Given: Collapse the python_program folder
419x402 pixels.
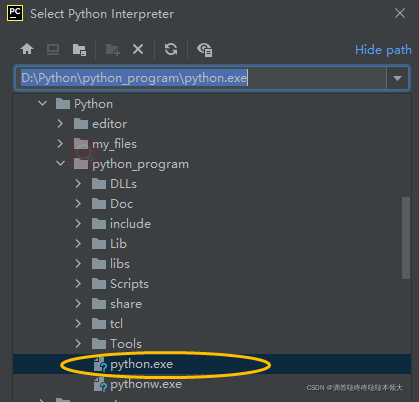Looking at the screenshot, I should click(60, 163).
